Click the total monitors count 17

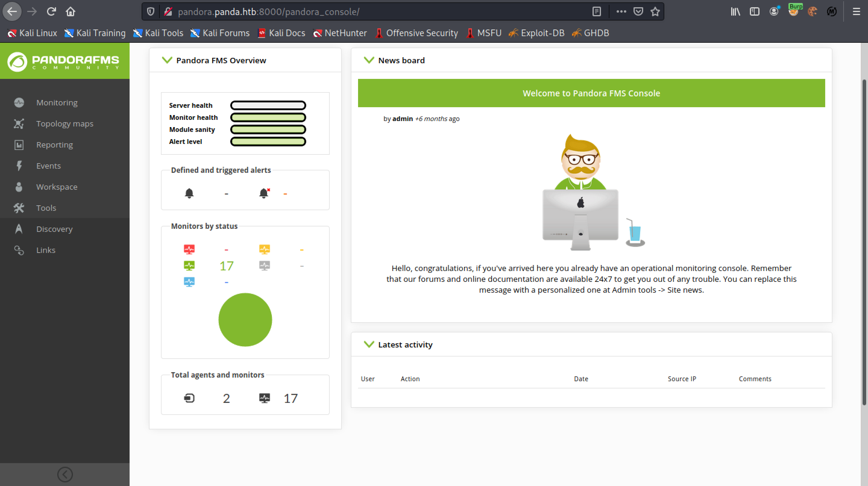pyautogui.click(x=291, y=398)
